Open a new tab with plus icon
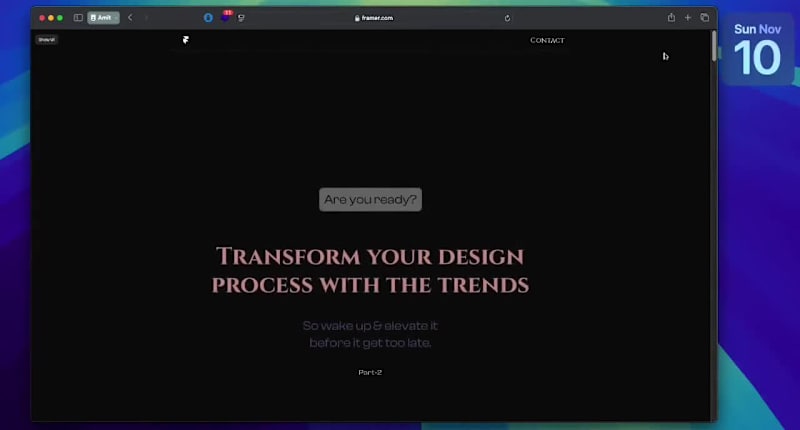800x430 pixels. click(x=688, y=18)
